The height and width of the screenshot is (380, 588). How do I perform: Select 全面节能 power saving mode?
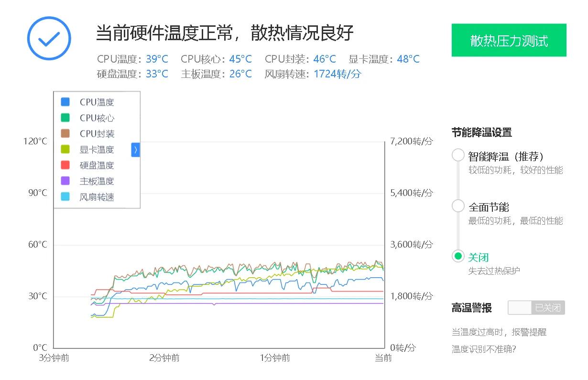coord(457,206)
